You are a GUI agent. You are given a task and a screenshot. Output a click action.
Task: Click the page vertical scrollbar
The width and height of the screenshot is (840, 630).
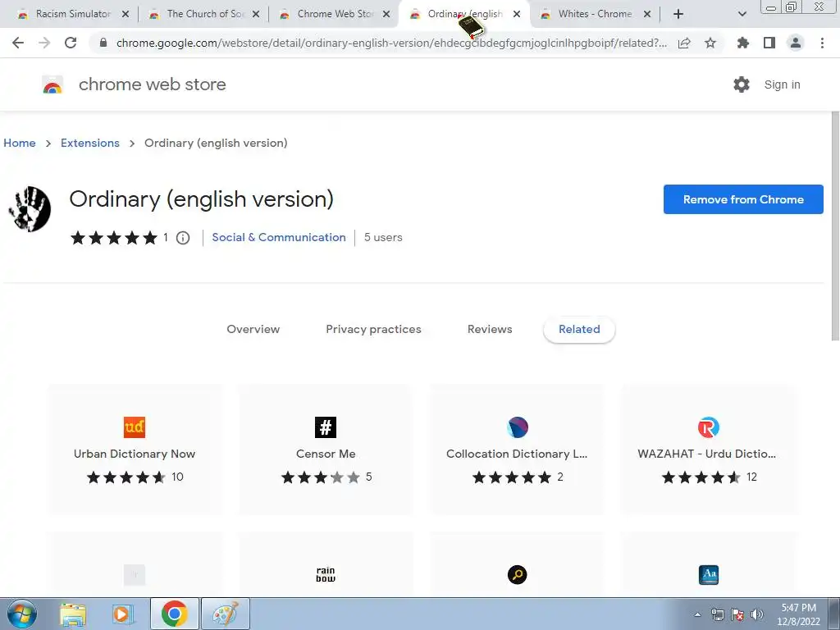click(835, 225)
